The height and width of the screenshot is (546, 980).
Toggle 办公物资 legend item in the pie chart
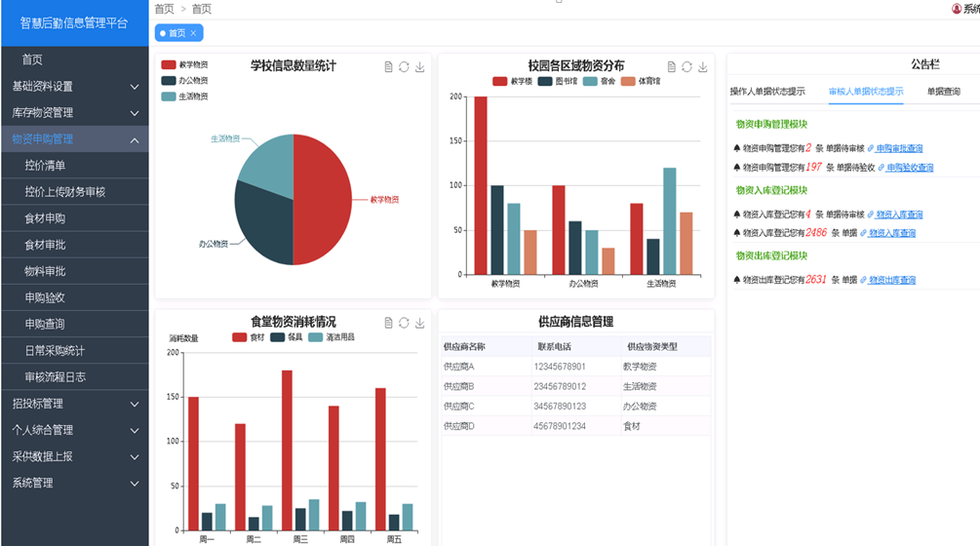tap(185, 81)
